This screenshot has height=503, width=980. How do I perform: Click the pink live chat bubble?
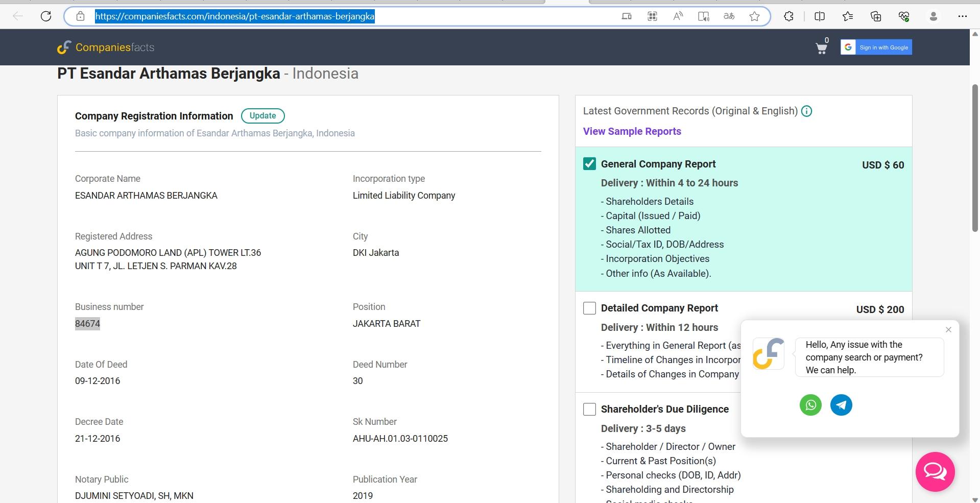click(935, 472)
